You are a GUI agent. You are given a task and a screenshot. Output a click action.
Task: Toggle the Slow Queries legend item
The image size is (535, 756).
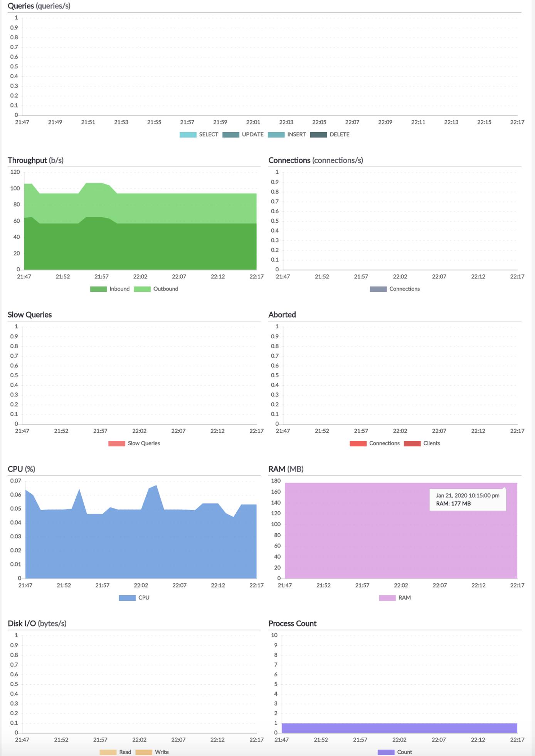[x=134, y=444]
